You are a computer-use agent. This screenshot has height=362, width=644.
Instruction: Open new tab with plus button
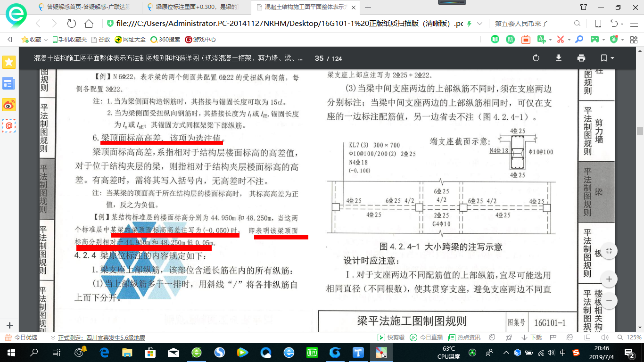pyautogui.click(x=368, y=7)
